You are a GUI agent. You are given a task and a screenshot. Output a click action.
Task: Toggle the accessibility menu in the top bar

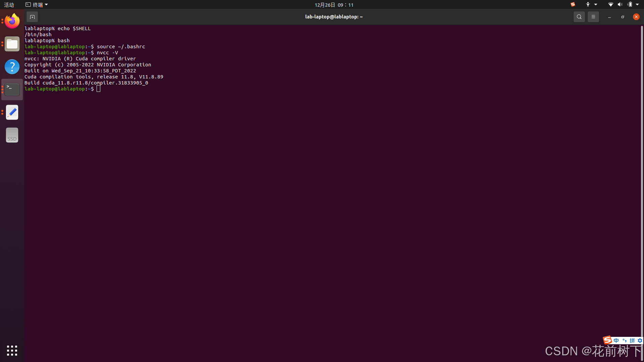click(588, 5)
